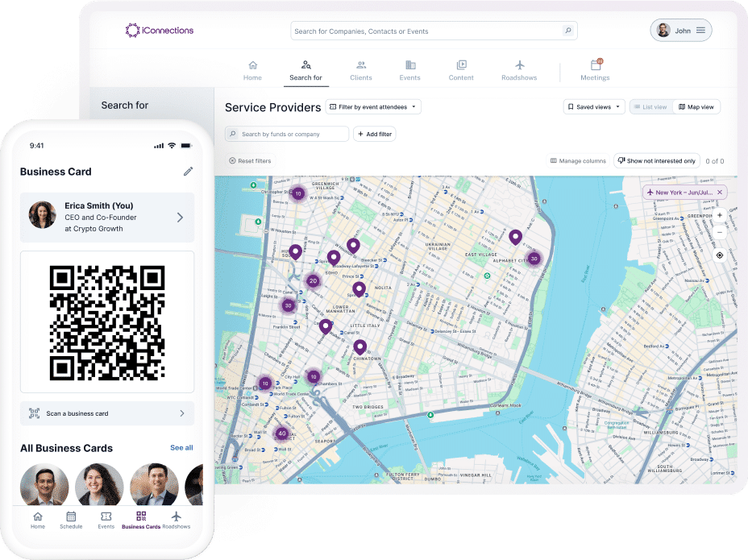This screenshot has height=560, width=748.
Task: Click the map zoom out minus button
Action: click(x=720, y=232)
